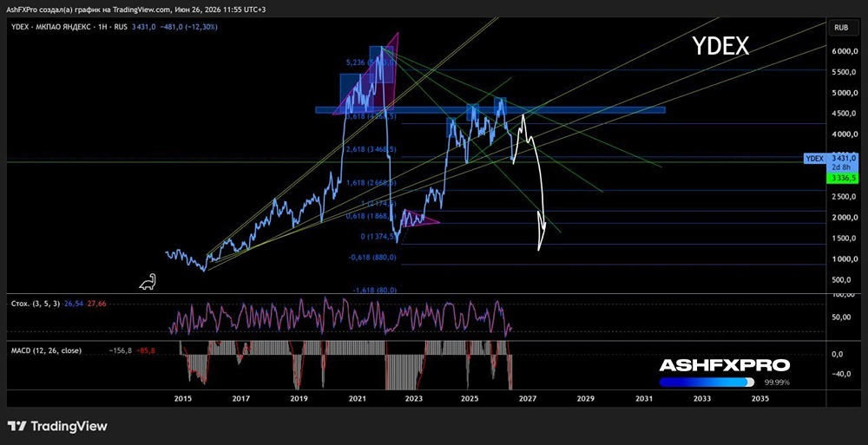Click the small dinosaur icon on chart
Viewport: 868px width, 445px height.
click(148, 282)
